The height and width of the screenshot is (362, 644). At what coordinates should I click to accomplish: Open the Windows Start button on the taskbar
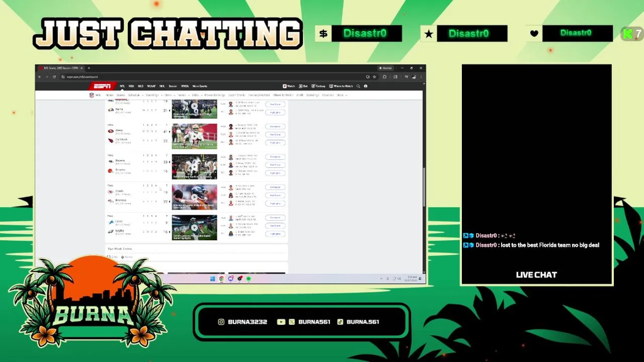click(212, 279)
